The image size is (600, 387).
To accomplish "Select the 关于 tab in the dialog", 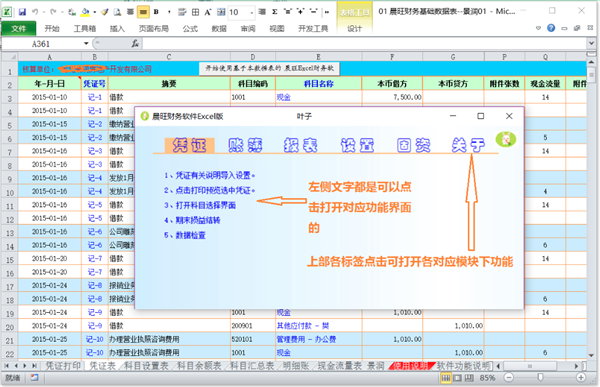I will pyautogui.click(x=468, y=145).
